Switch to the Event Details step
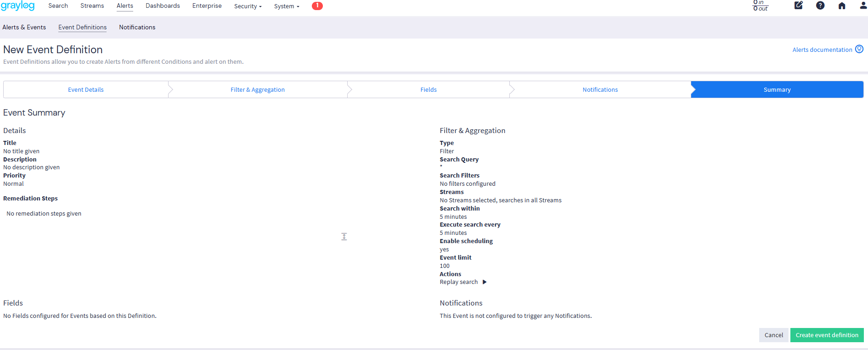Image resolution: width=868 pixels, height=350 pixels. pyautogui.click(x=86, y=90)
